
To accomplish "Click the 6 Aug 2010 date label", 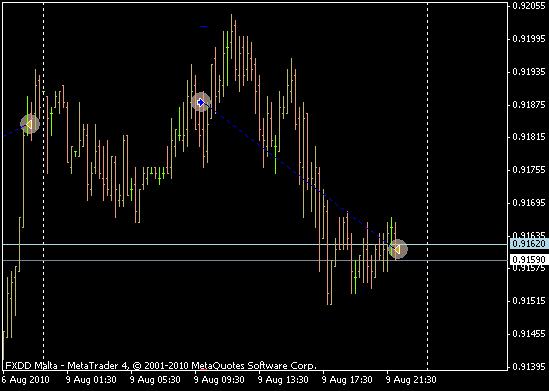I will click(26, 380).
